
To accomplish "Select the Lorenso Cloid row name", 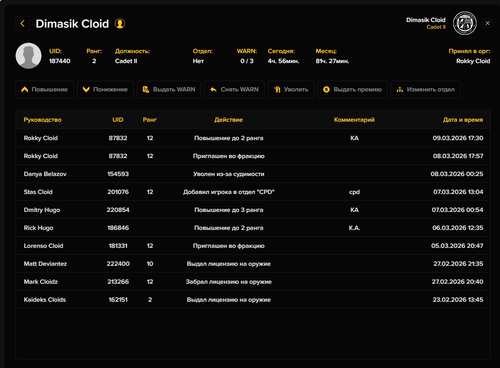I will point(43,246).
